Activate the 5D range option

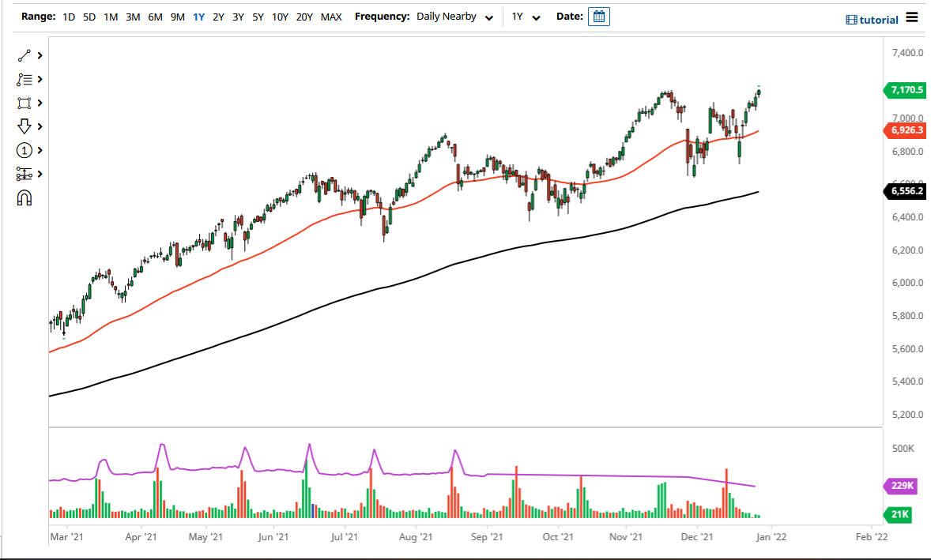(89, 16)
